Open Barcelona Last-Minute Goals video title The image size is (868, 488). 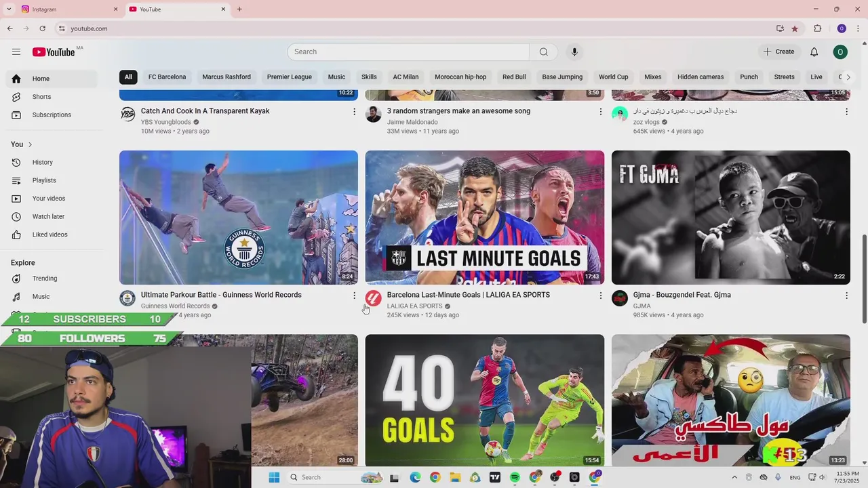(469, 295)
